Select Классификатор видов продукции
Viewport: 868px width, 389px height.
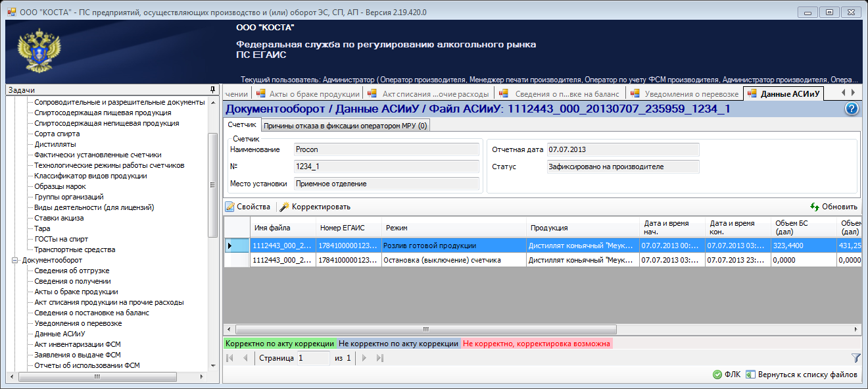91,176
